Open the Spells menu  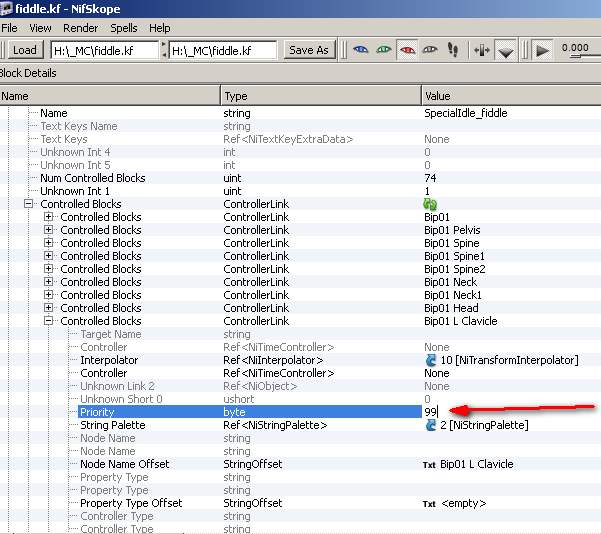[x=124, y=28]
